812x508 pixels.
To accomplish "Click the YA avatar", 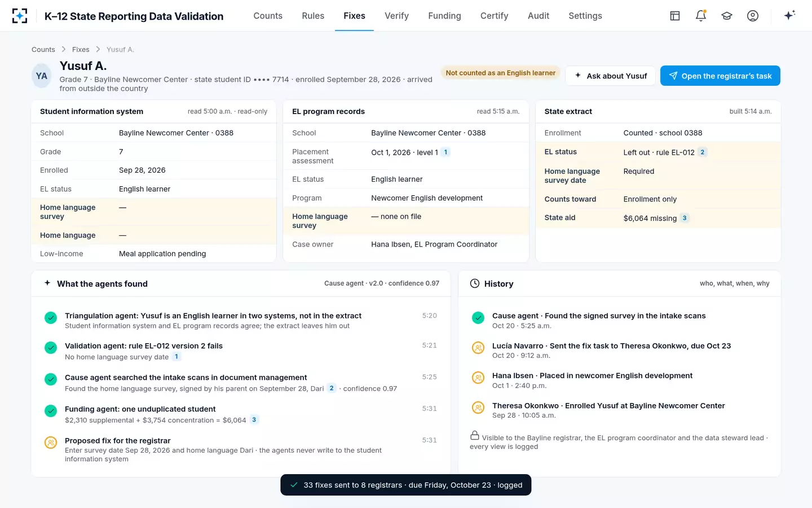I will pos(42,76).
